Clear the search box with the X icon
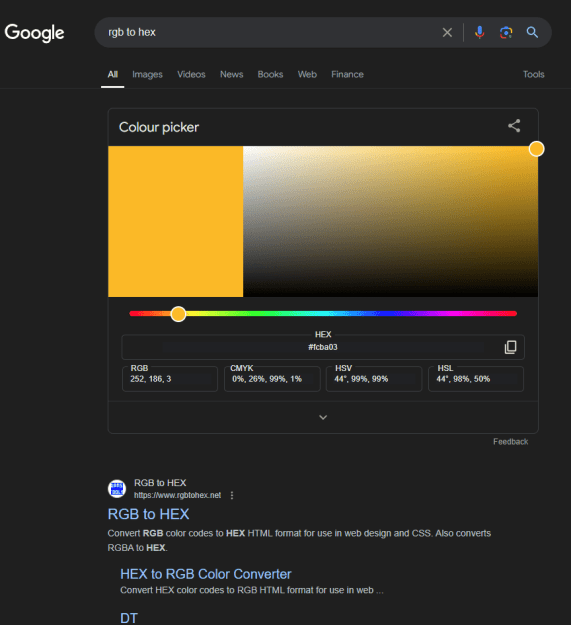 coord(447,32)
